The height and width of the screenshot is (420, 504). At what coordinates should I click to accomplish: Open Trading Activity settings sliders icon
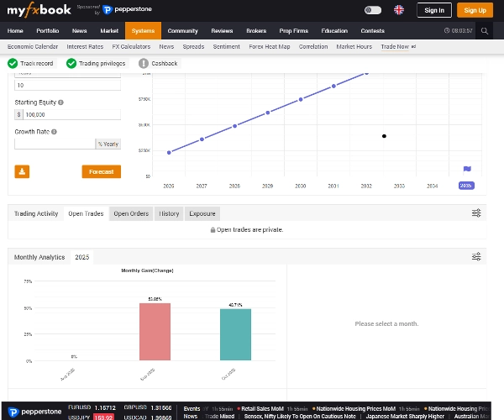(476, 213)
